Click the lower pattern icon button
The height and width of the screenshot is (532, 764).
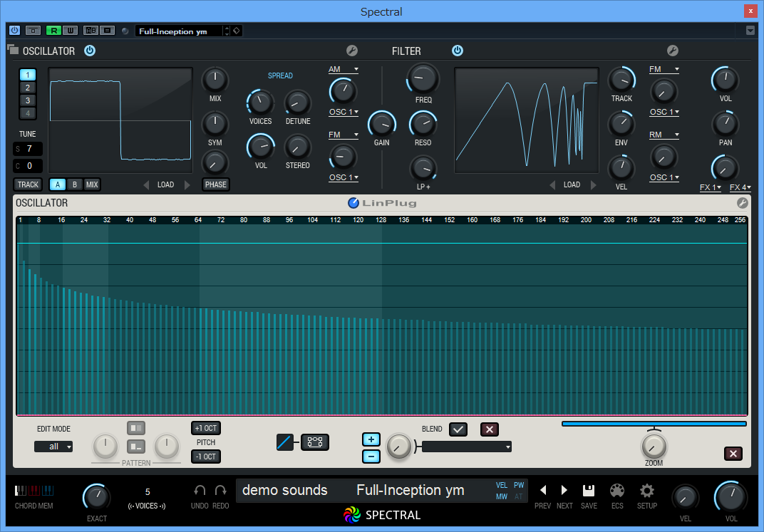(136, 447)
